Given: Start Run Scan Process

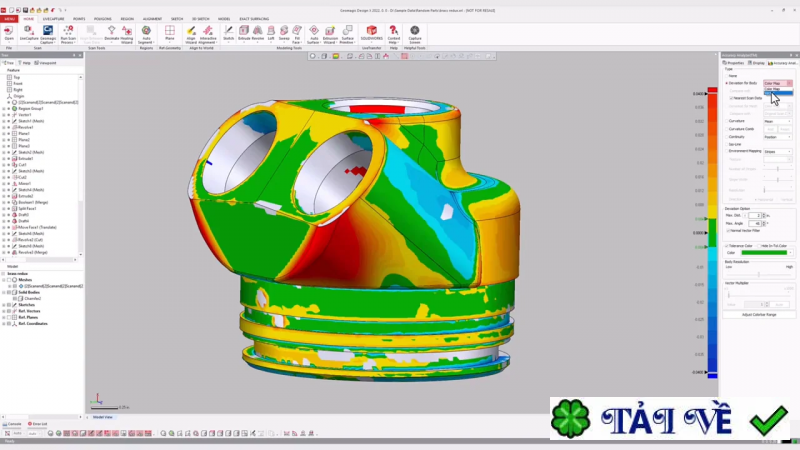Looking at the screenshot, I should coord(68,34).
